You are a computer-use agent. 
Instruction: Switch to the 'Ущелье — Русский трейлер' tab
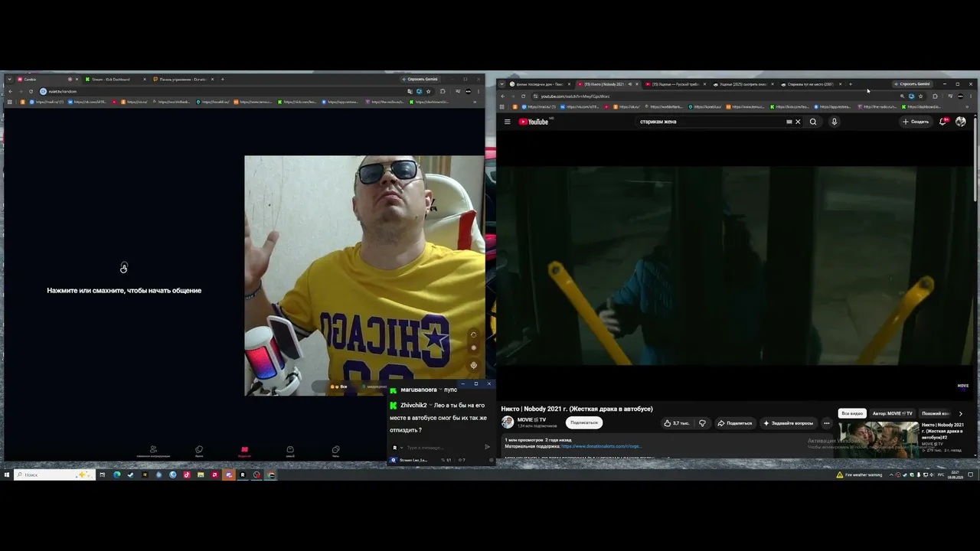pyautogui.click(x=674, y=84)
